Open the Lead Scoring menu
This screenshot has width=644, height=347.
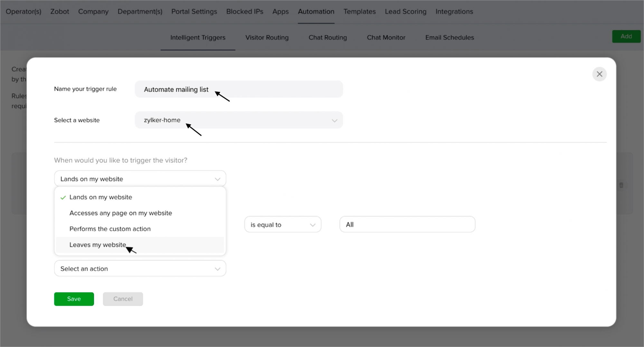[405, 12]
